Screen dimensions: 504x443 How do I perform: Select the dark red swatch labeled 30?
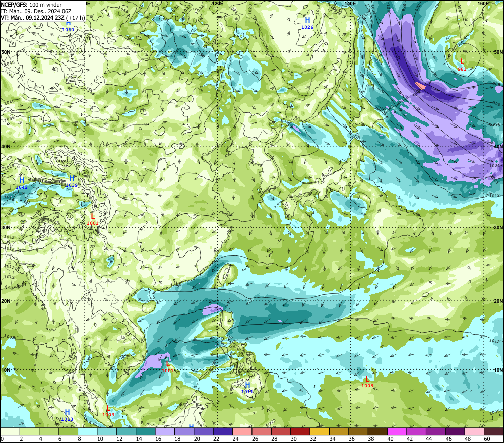point(300,432)
